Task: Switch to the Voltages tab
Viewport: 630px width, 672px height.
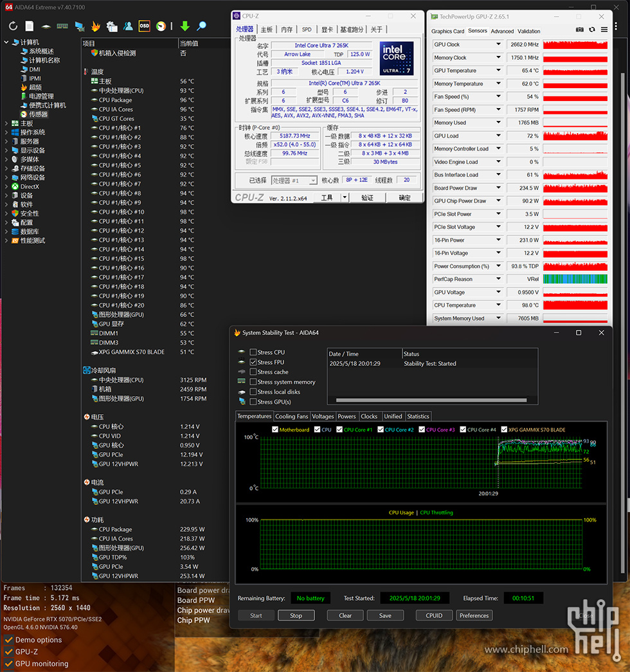Action: click(323, 416)
